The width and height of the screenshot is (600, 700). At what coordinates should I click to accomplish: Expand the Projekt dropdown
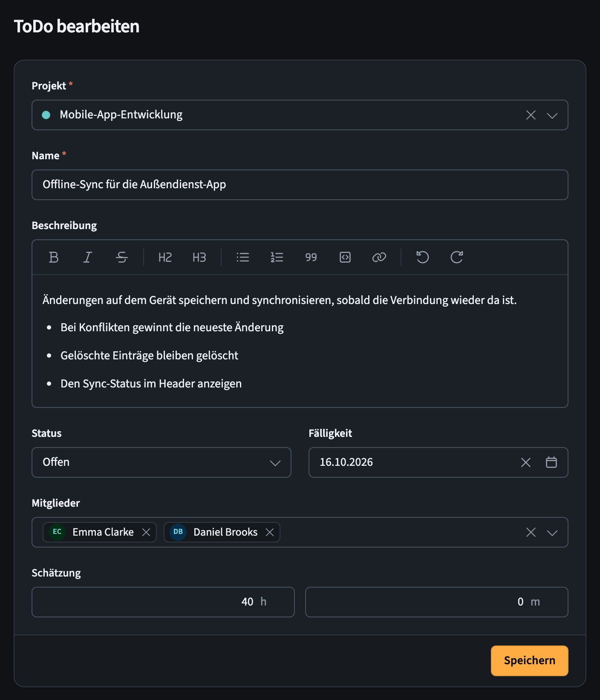coord(552,115)
